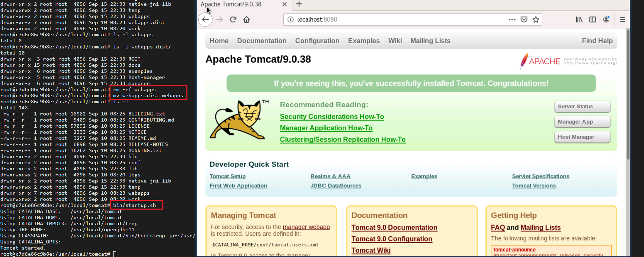The image size is (644, 257).
Task: Click the Apache Software Foundation logo
Action: (x=568, y=61)
